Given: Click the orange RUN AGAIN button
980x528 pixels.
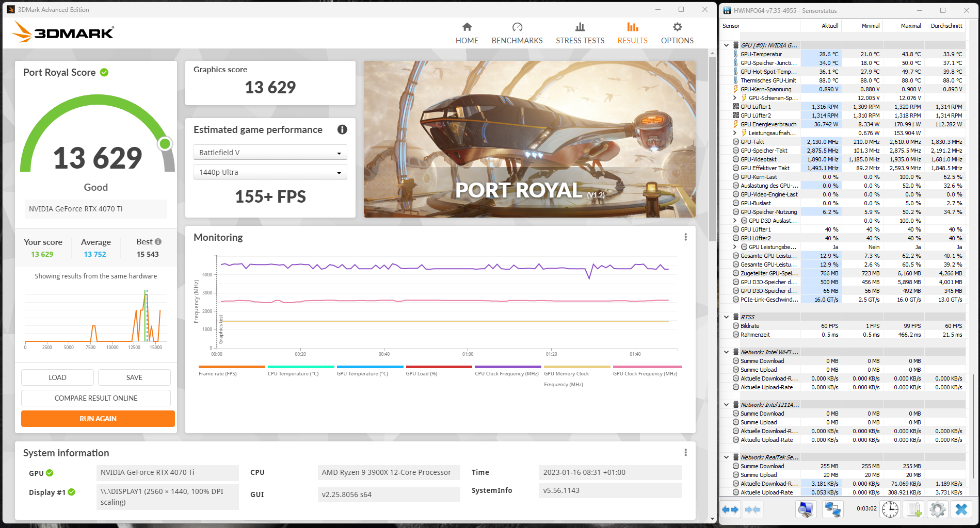Looking at the screenshot, I should (x=98, y=419).
